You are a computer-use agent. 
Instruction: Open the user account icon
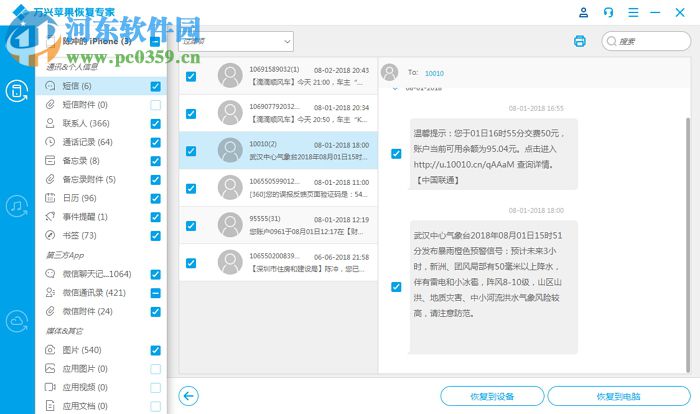point(583,13)
